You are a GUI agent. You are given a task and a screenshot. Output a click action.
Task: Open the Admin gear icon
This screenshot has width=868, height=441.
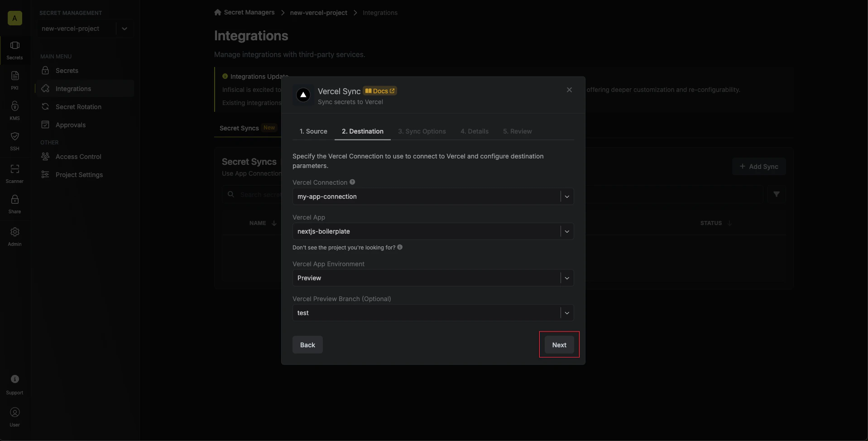click(x=14, y=232)
